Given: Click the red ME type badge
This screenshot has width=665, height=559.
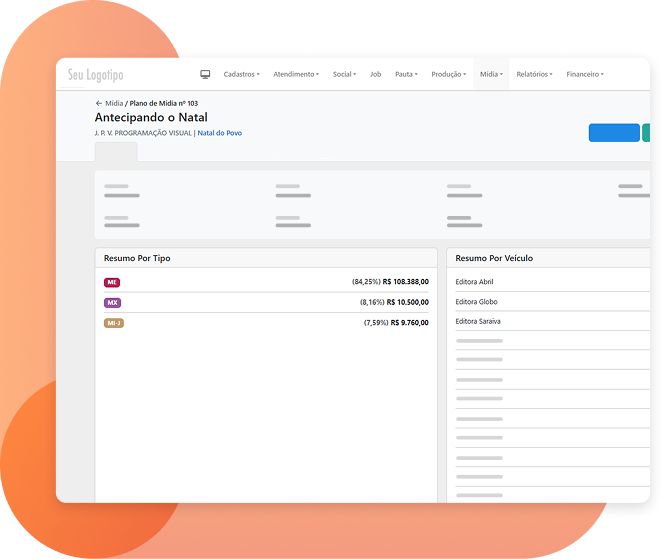Looking at the screenshot, I should (112, 282).
